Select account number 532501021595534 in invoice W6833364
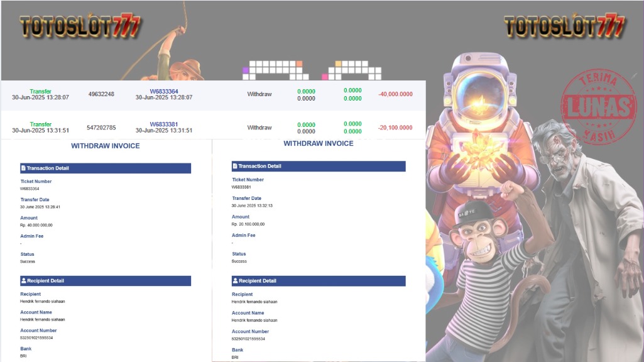The image size is (644, 362). 36,337
